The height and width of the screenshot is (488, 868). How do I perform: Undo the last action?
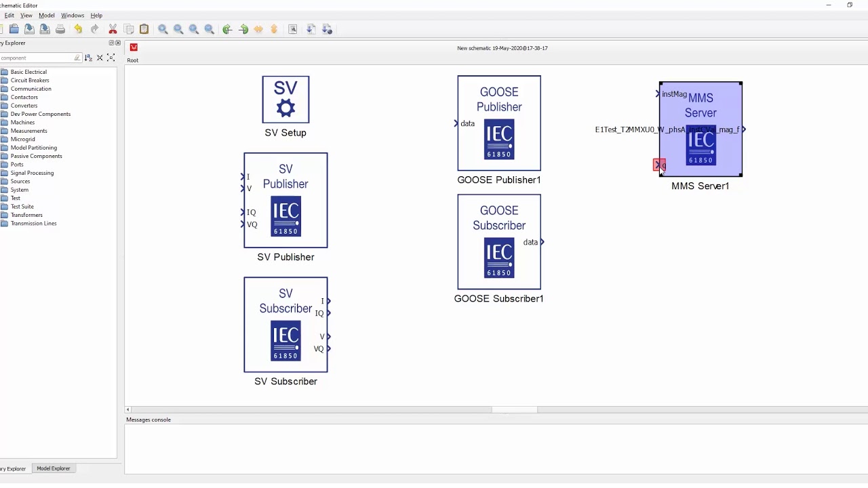pyautogui.click(x=79, y=29)
